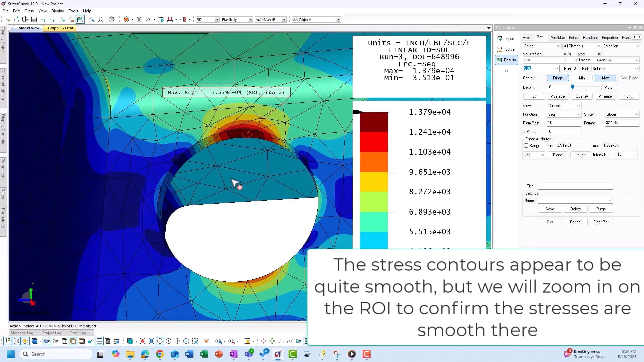Click the zoom in magnifier icon
Viewport: 644px width, 362px height.
coord(186,341)
